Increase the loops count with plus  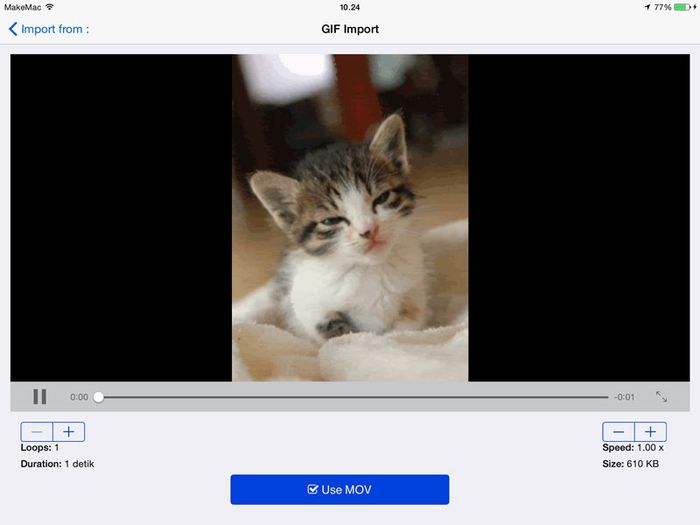coord(69,432)
